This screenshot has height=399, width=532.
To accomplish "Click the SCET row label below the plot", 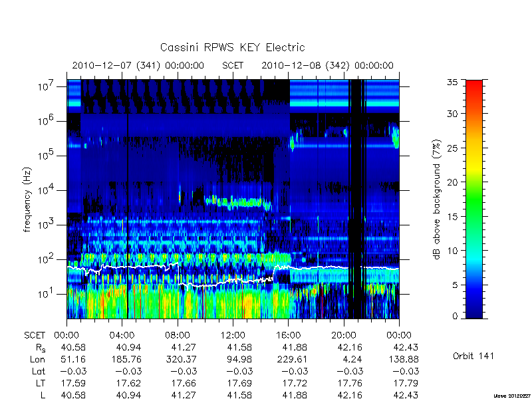I will point(35,336).
